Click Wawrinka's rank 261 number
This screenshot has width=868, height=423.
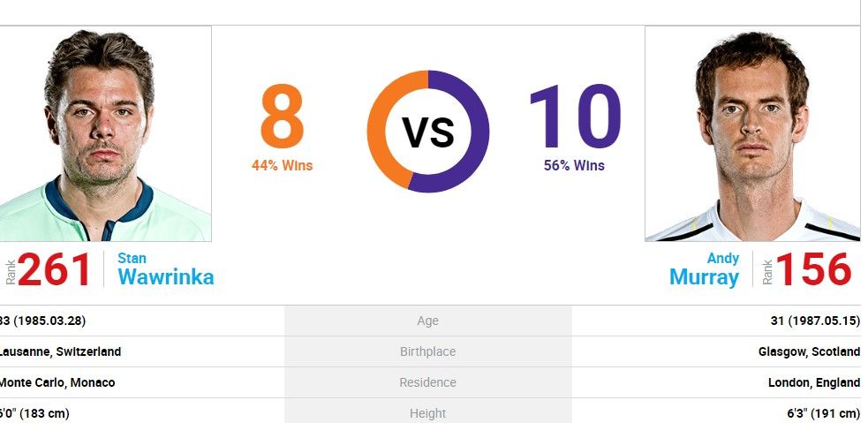tap(54, 269)
